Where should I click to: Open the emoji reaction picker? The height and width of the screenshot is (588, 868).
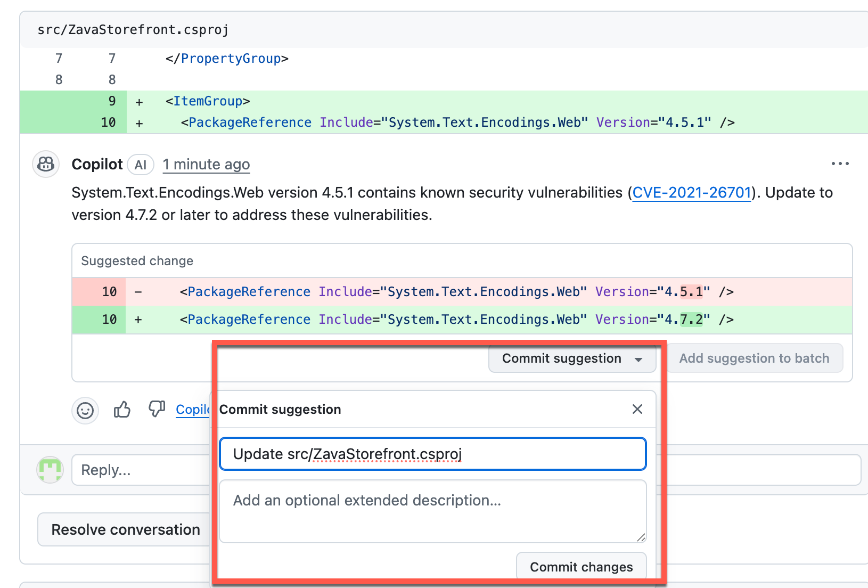(85, 411)
